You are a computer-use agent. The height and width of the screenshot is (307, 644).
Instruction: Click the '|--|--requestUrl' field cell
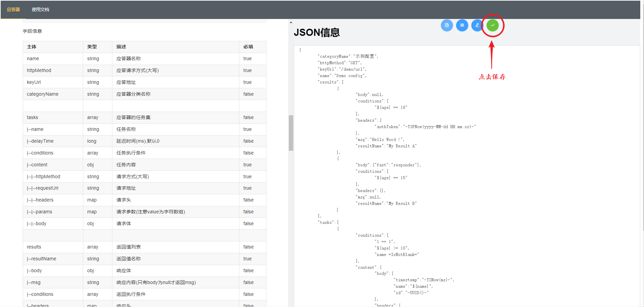click(x=53, y=188)
